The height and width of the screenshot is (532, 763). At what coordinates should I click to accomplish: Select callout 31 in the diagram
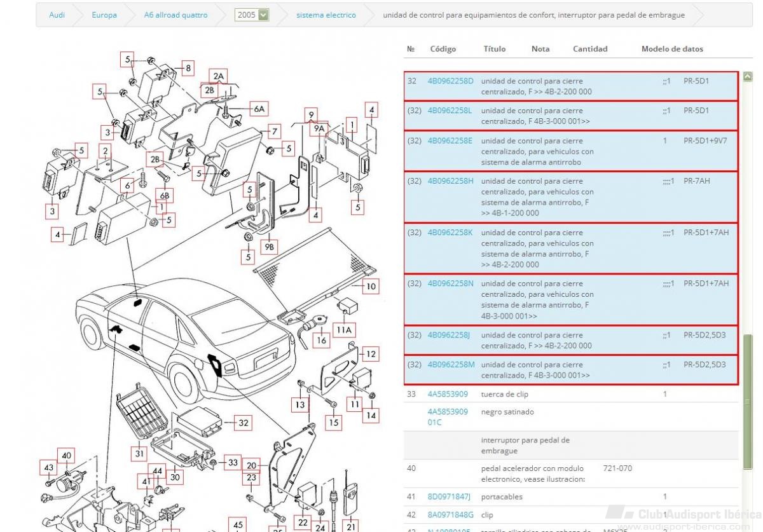pos(139,453)
